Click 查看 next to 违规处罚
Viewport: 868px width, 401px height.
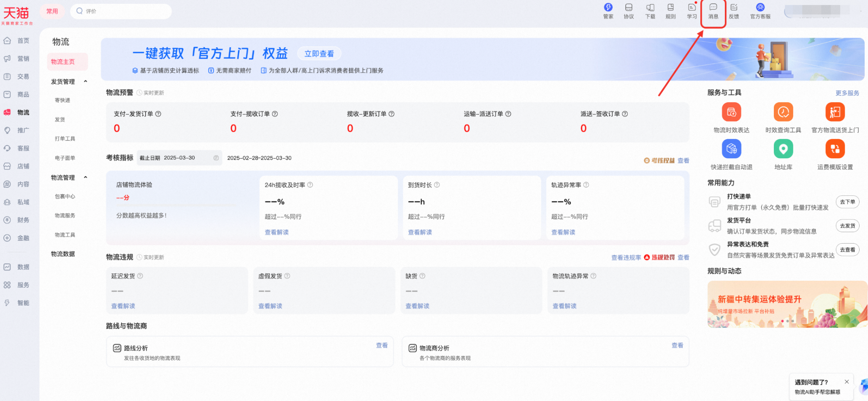tap(683, 257)
